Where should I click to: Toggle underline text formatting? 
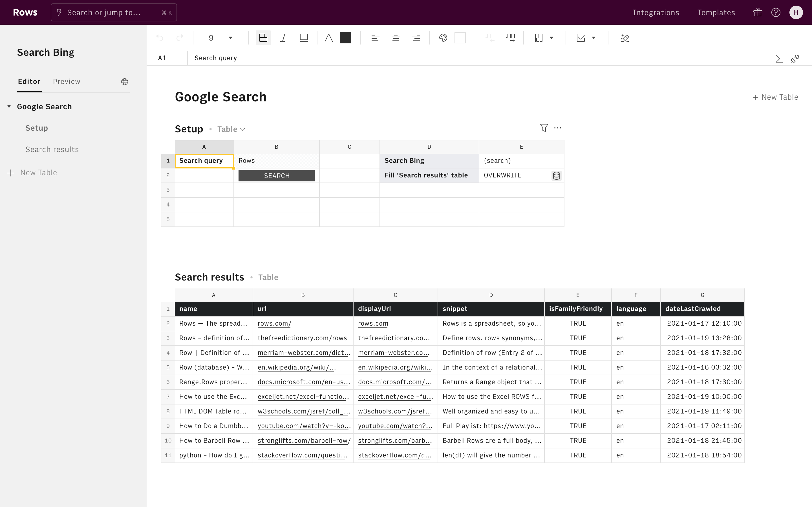(x=304, y=38)
